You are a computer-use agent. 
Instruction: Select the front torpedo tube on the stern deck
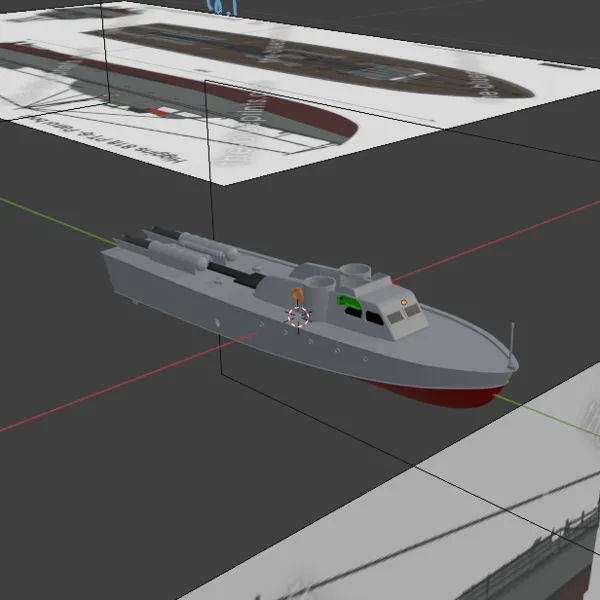point(178,254)
